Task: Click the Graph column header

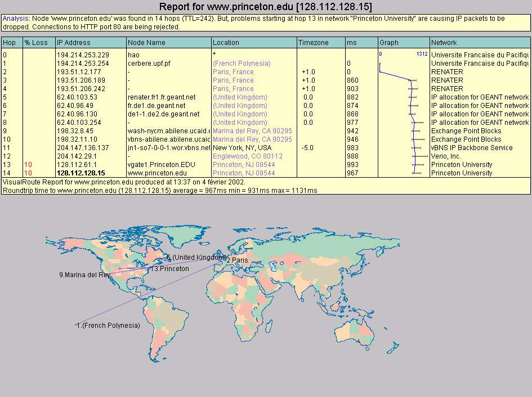Action: 389,43
